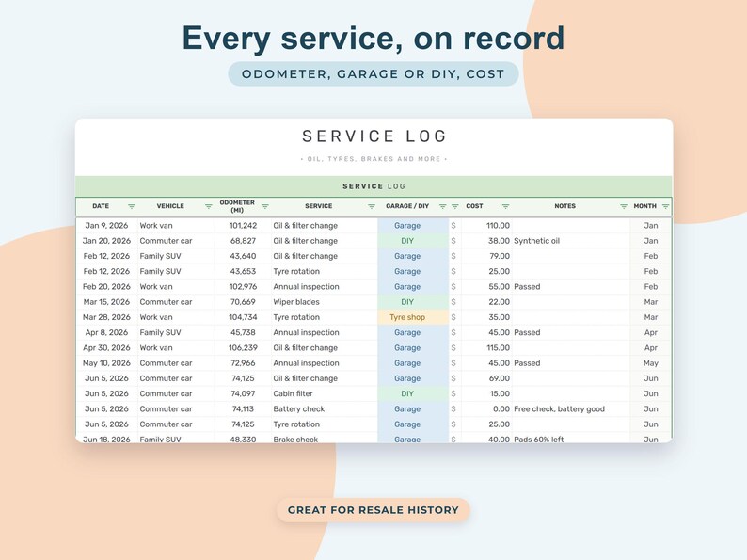Click the DIY cell in the Synthetic oil row
The height and width of the screenshot is (560, 747).
coord(413,241)
